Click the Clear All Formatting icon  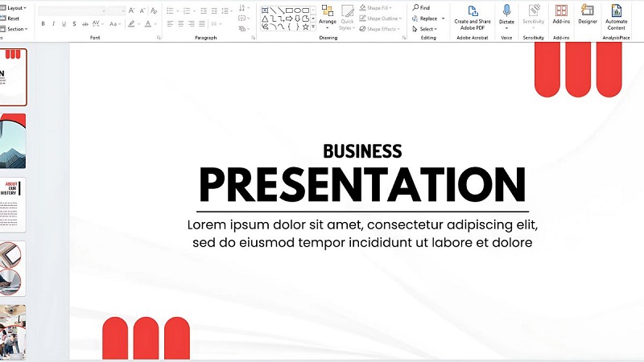coord(154,11)
